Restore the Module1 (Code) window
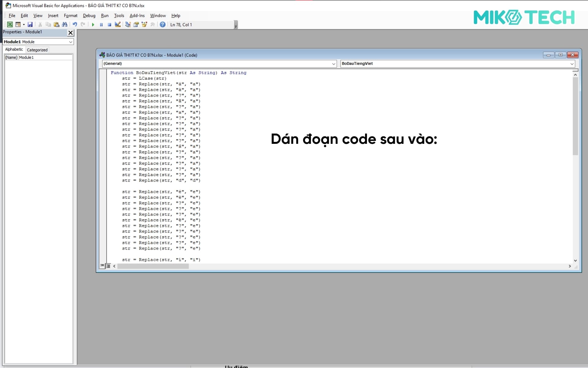588x368 pixels. click(x=560, y=55)
